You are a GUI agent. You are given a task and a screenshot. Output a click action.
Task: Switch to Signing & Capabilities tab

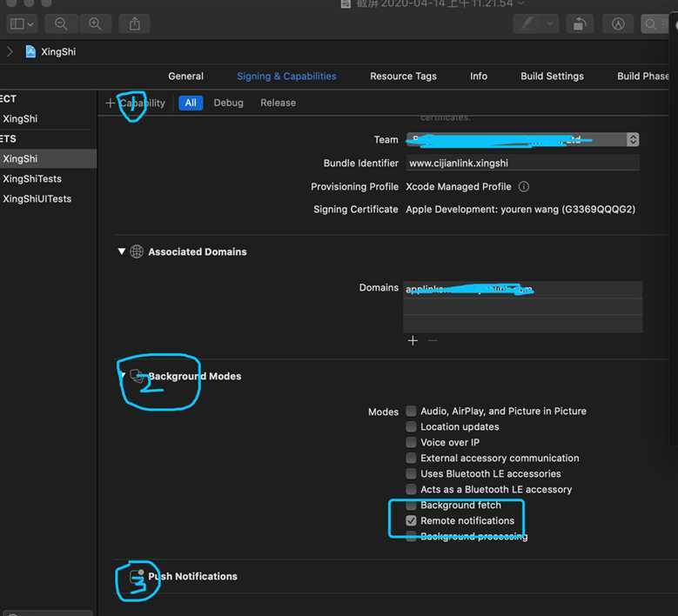click(286, 76)
